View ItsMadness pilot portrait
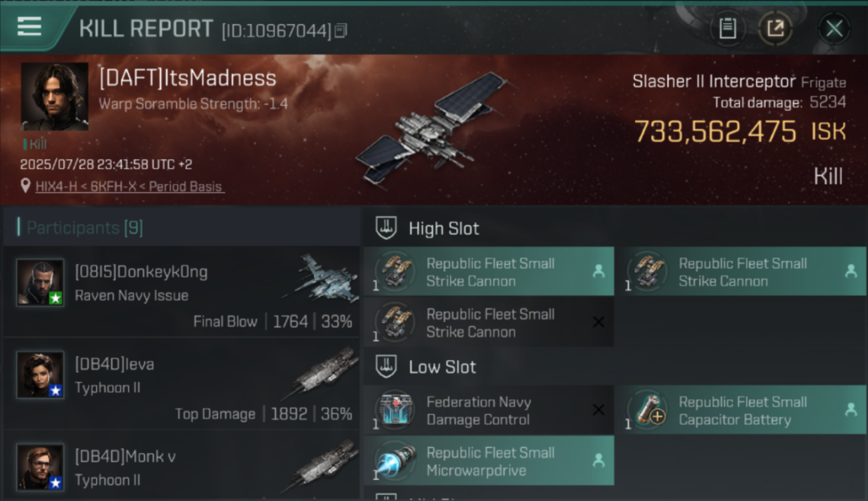Screen dimensions: 868x501 tap(55, 97)
